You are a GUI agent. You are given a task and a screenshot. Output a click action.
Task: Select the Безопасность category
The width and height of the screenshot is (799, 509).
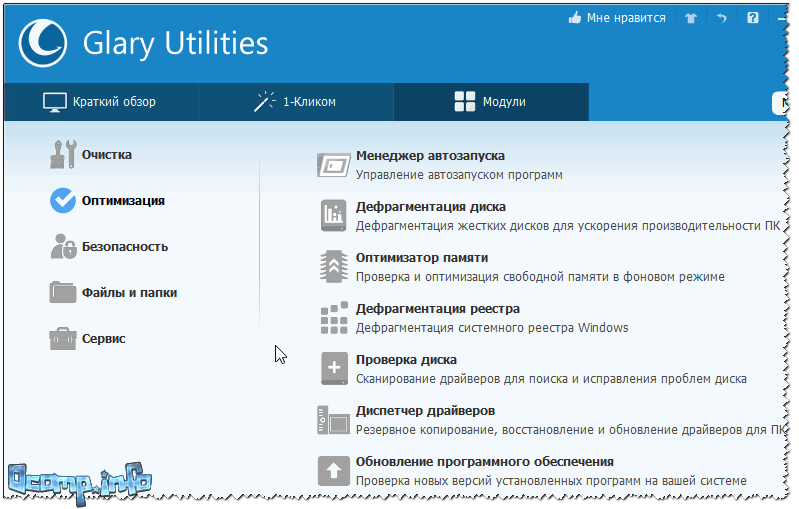tap(125, 247)
